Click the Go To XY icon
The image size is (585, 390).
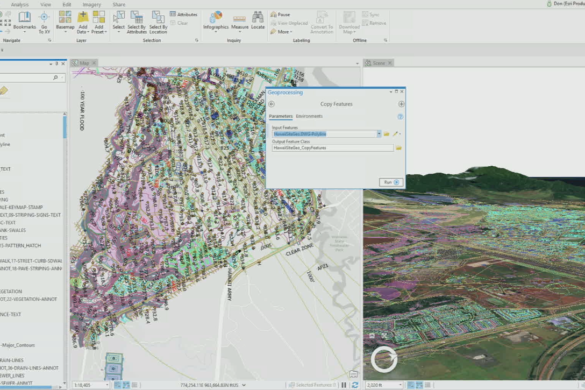44,22
